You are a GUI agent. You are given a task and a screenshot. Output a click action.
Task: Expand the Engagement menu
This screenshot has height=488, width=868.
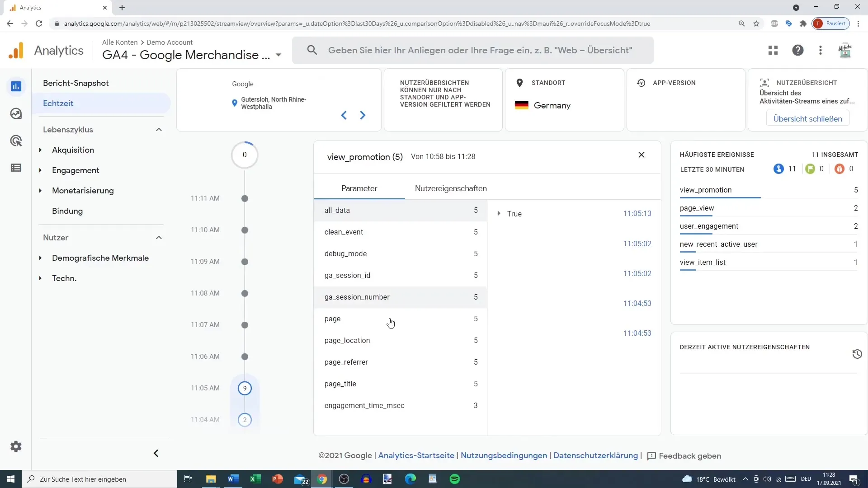[x=40, y=170]
